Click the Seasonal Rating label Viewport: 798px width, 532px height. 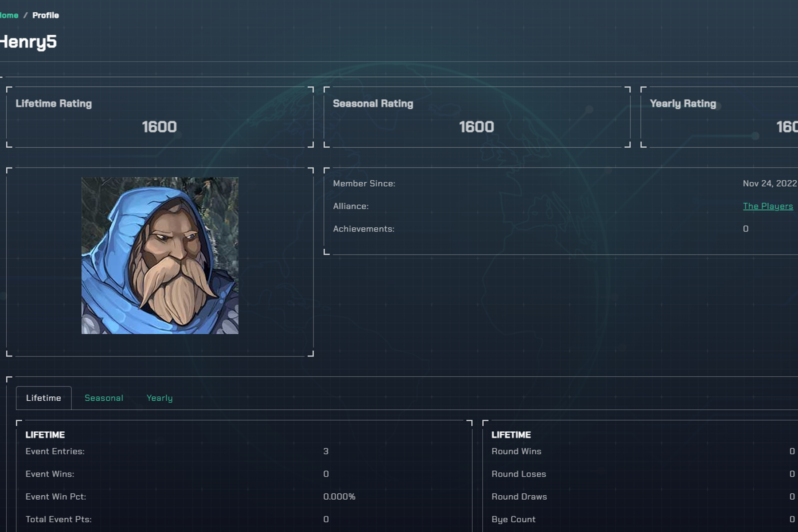373,103
